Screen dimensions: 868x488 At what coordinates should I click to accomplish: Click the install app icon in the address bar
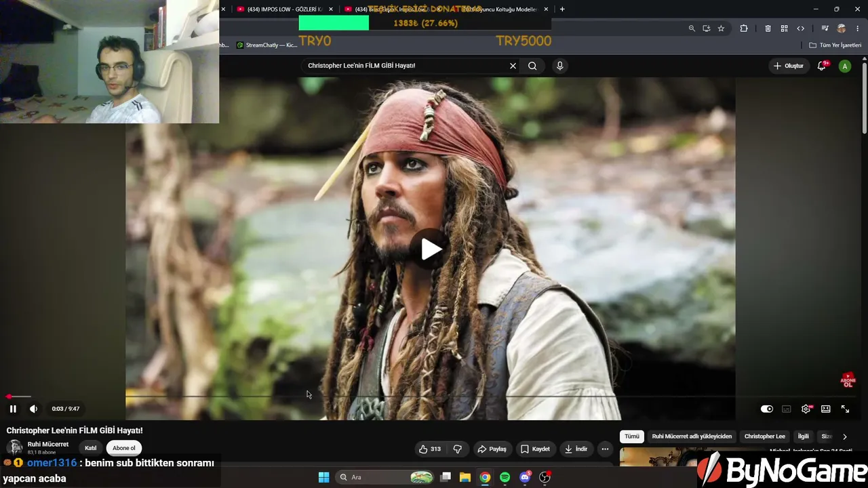point(707,28)
